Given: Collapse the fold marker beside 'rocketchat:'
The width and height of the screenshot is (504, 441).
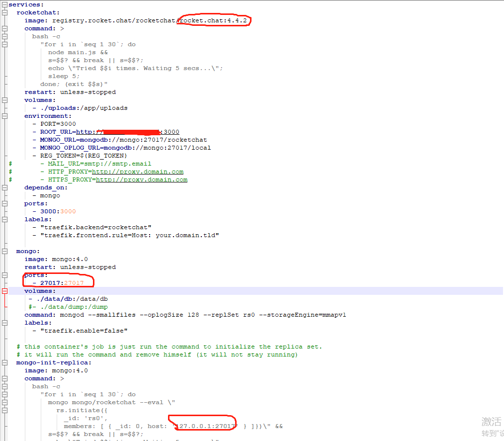Looking at the screenshot, I should coord(4,13).
